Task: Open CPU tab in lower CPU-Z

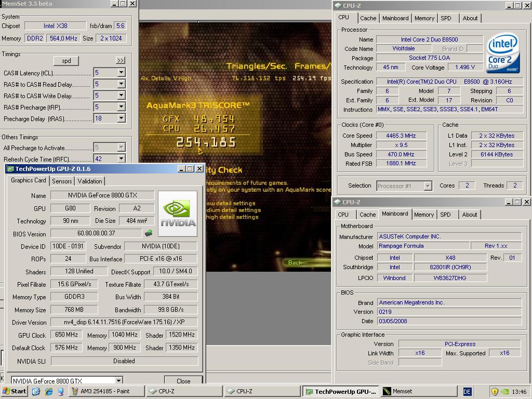Action: 343,215
